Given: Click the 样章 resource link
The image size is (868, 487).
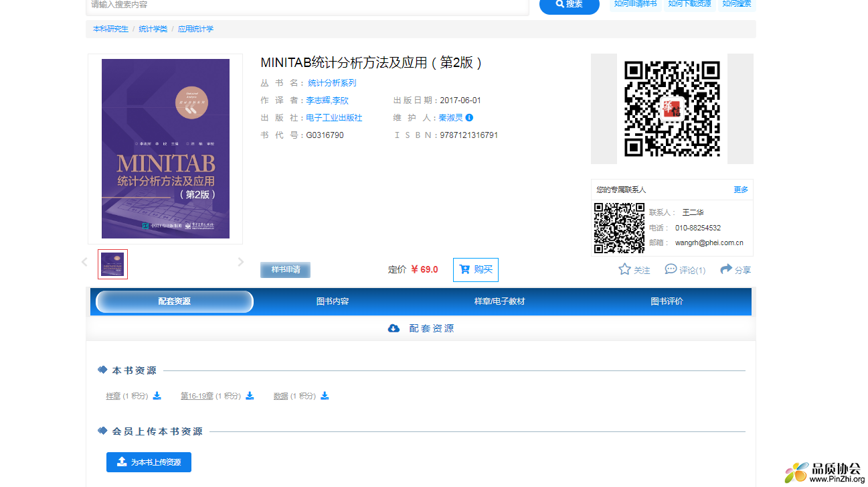Looking at the screenshot, I should (113, 396).
